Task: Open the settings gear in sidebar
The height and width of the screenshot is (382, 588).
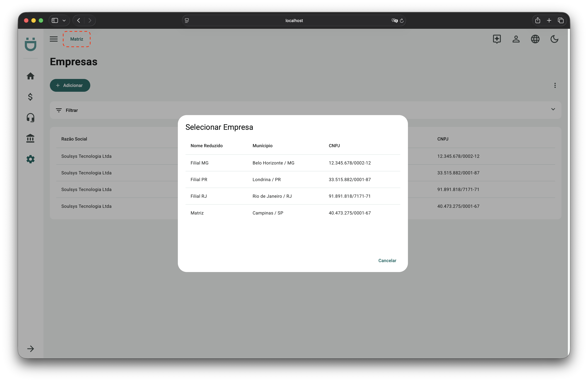Action: click(30, 159)
